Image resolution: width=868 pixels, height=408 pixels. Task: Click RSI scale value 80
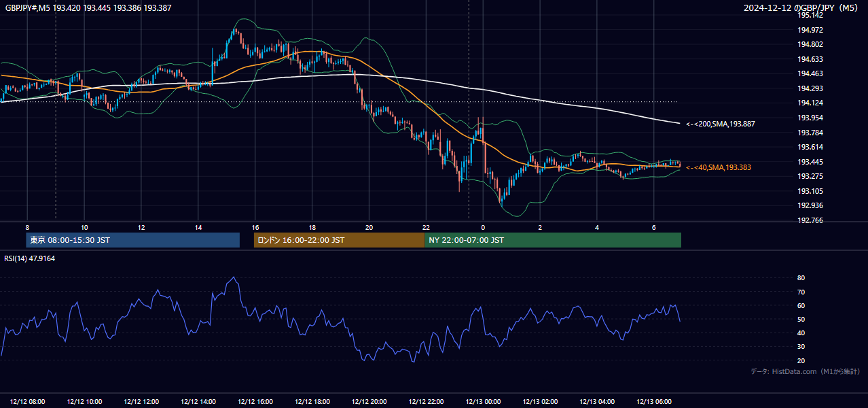click(x=801, y=278)
